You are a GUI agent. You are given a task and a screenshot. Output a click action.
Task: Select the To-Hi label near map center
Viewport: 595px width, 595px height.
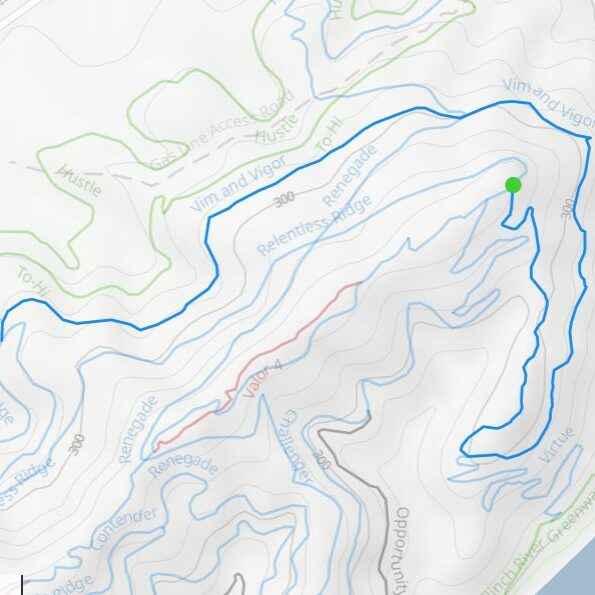(330, 134)
